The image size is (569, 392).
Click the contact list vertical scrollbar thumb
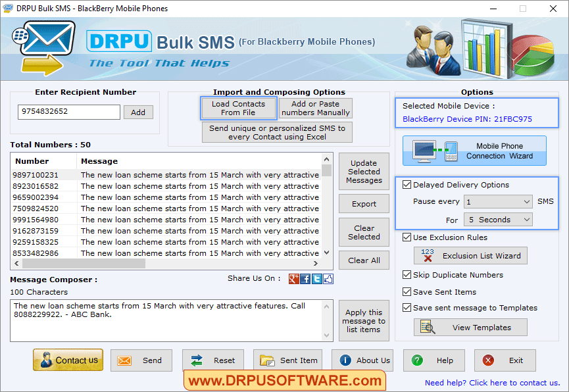(326, 170)
